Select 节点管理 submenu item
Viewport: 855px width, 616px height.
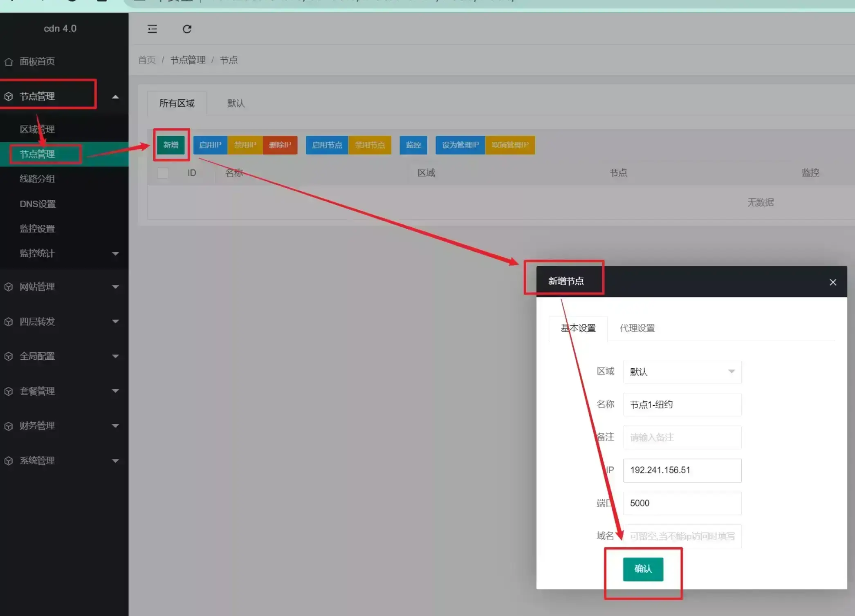[37, 154]
